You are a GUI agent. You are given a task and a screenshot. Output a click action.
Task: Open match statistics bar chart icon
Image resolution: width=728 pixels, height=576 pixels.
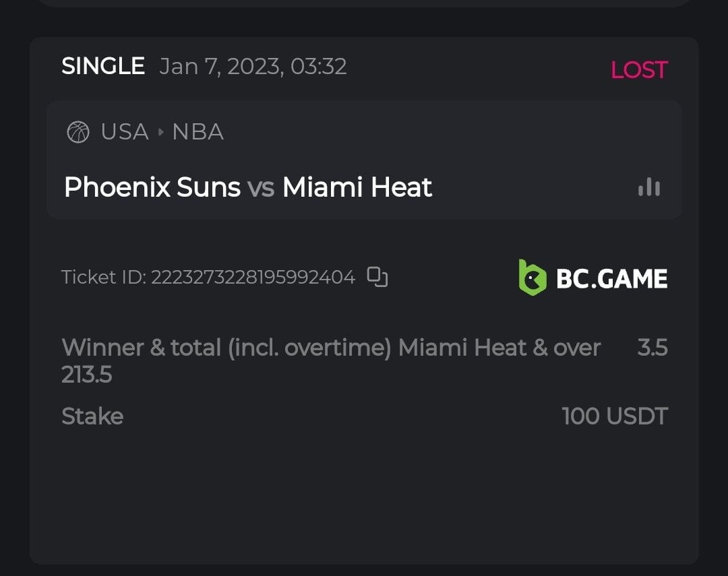(x=649, y=187)
